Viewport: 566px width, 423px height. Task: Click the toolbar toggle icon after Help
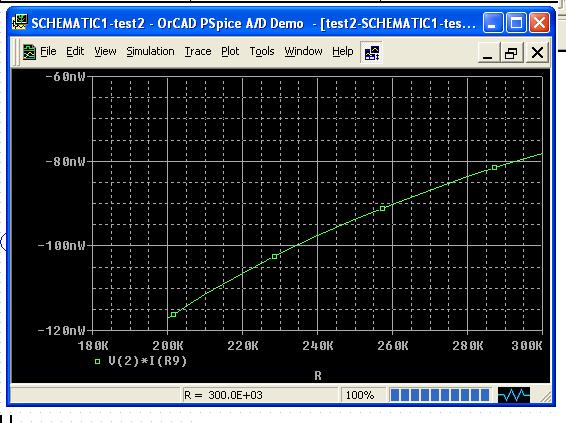pyautogui.click(x=371, y=52)
